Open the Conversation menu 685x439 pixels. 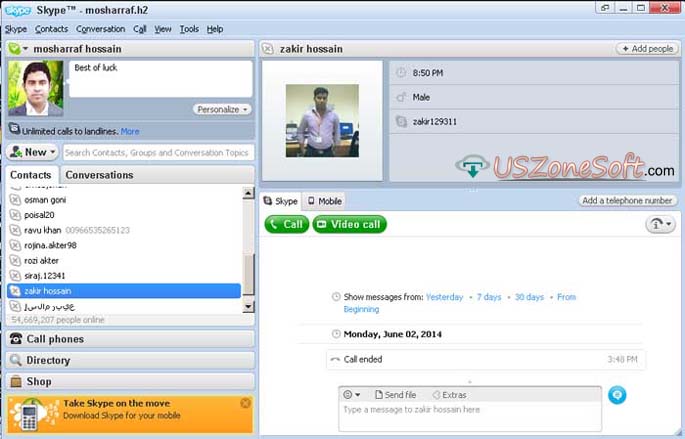tap(100, 29)
